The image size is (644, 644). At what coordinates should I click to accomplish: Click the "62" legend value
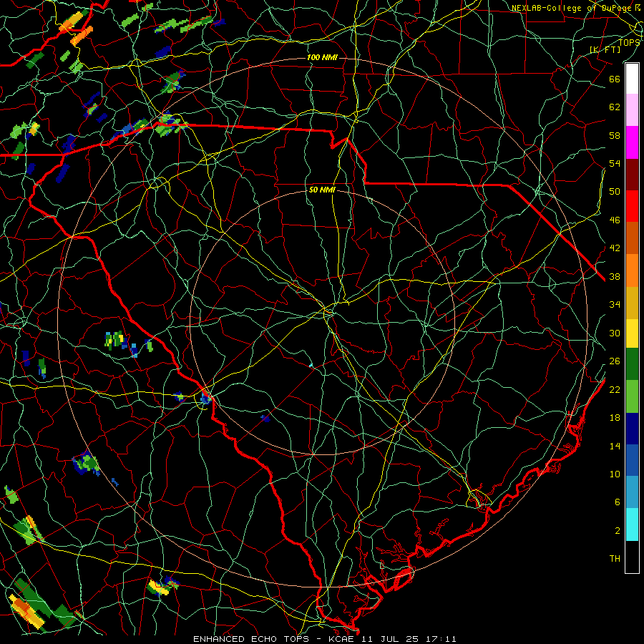click(615, 107)
